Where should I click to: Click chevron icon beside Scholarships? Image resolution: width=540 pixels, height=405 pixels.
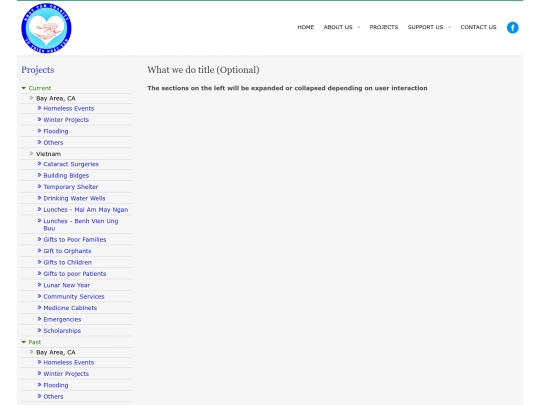click(39, 330)
